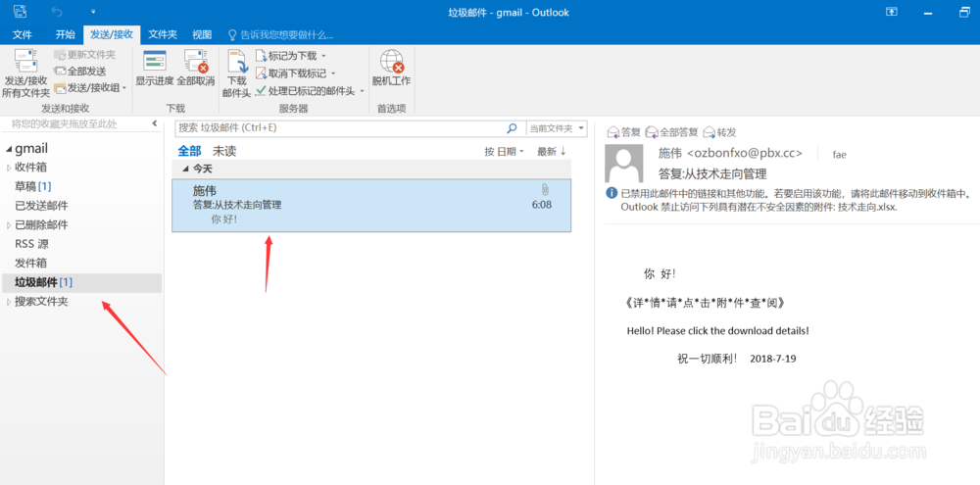Open the 当前文件夹 scope dropdown

point(557,128)
